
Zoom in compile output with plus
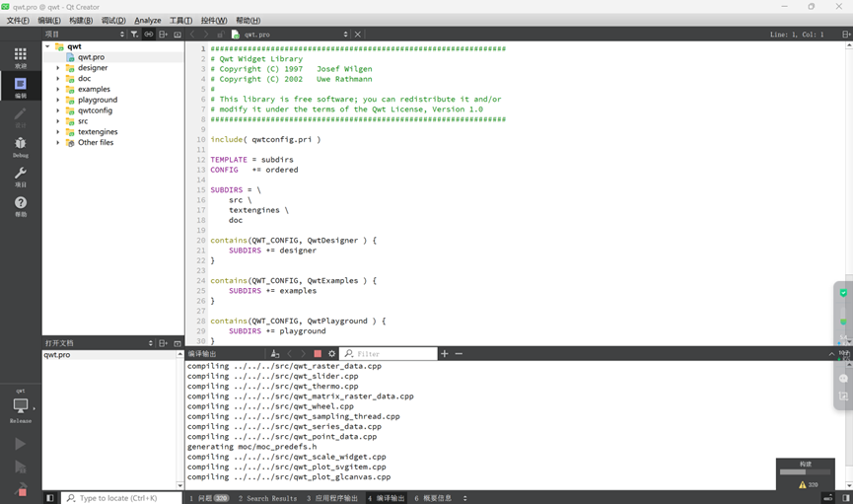[x=445, y=354]
